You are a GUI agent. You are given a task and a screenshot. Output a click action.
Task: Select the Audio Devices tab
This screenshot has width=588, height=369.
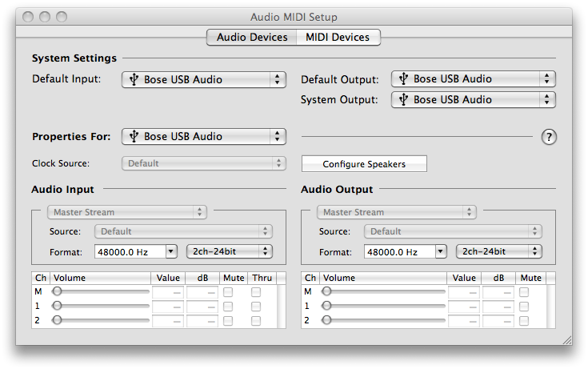252,37
